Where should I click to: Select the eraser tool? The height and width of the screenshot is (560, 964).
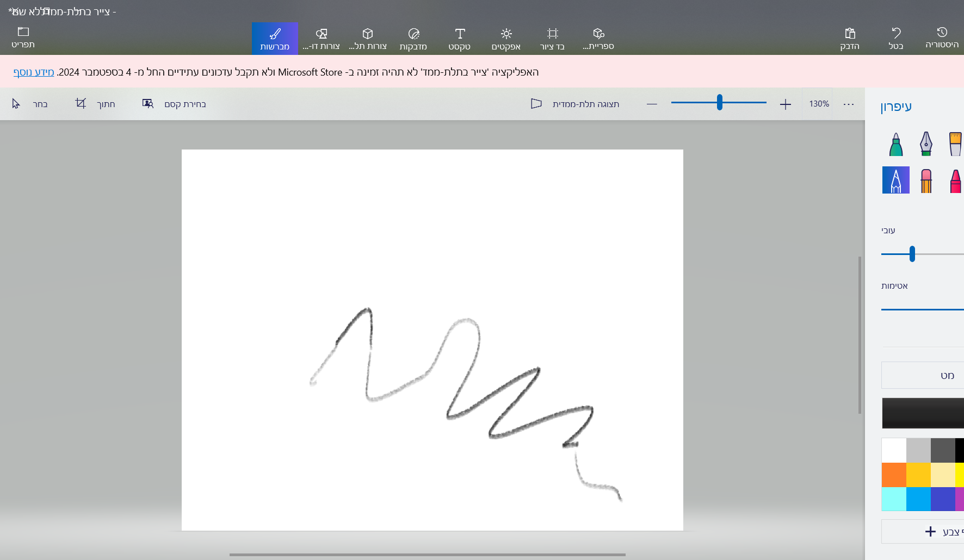pyautogui.click(x=926, y=180)
